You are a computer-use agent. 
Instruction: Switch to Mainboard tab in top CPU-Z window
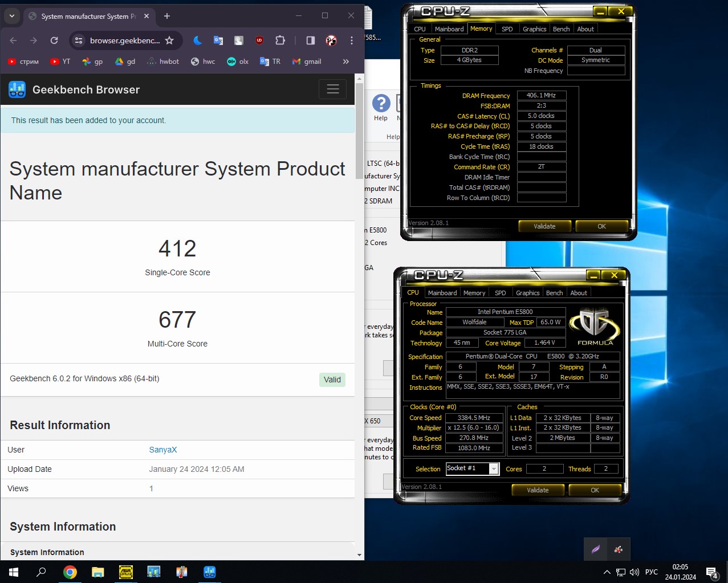pos(449,29)
